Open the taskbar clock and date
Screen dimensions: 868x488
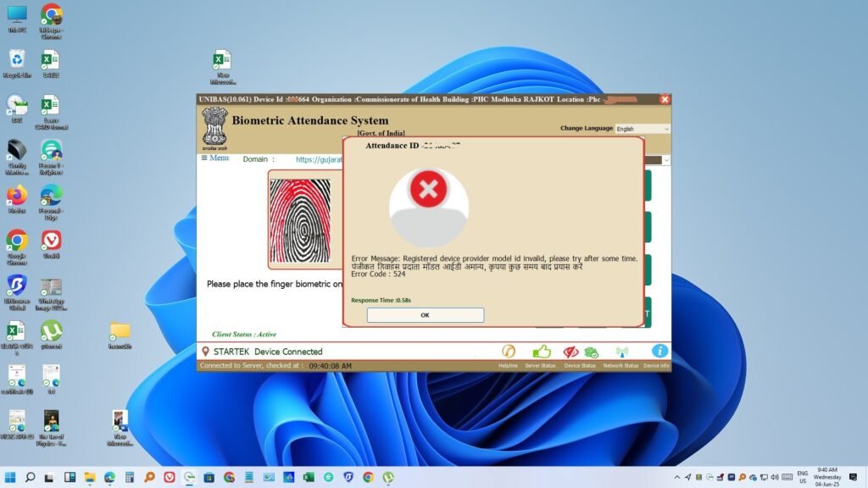pos(827,477)
